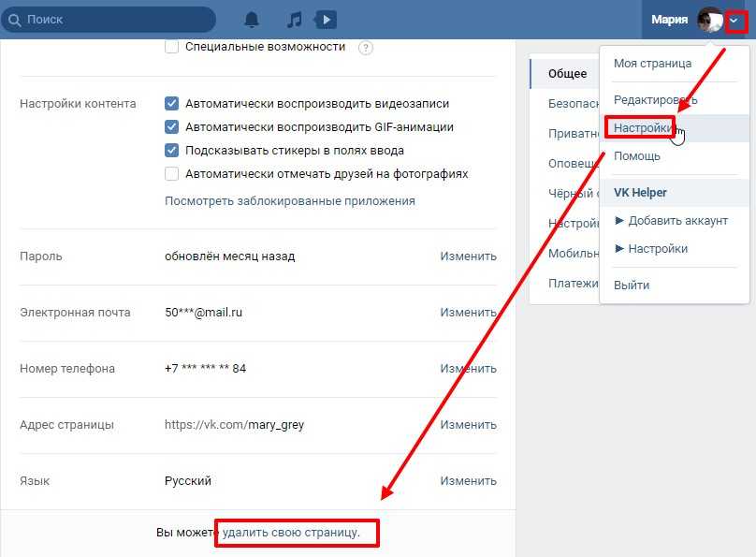
Task: Uncheck Автоматически воспроизводить GIF-анимации
Action: 171,126
